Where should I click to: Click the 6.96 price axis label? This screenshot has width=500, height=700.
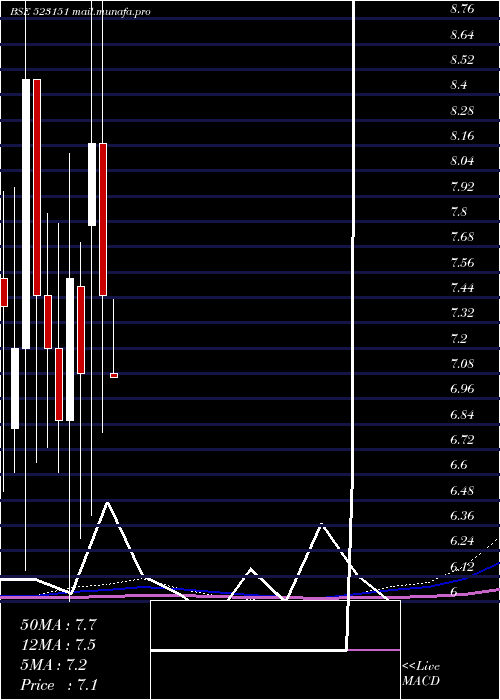[x=462, y=389]
